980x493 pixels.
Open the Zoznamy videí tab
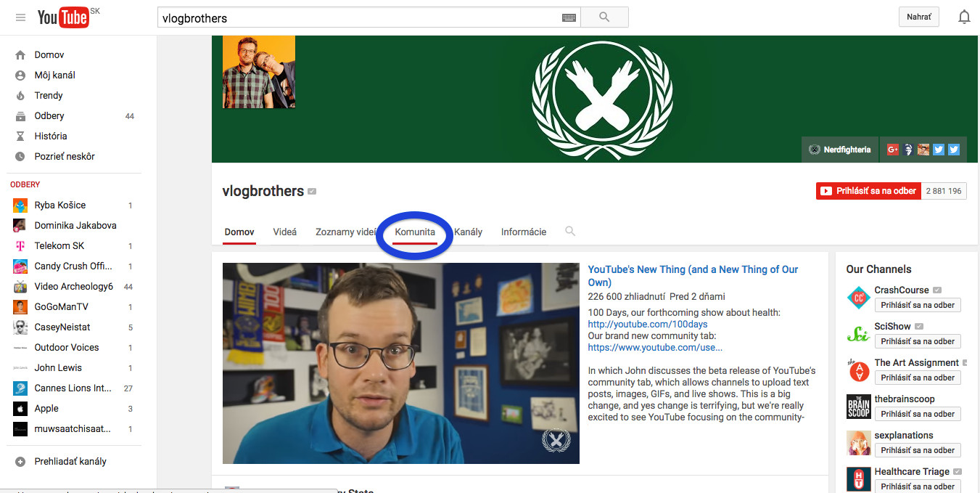(x=346, y=232)
